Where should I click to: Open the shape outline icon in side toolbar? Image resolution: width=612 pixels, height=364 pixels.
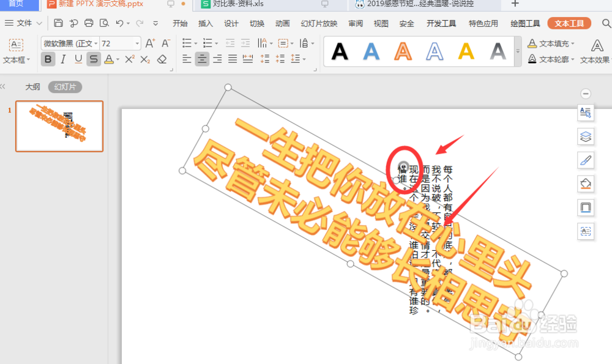pyautogui.click(x=586, y=207)
